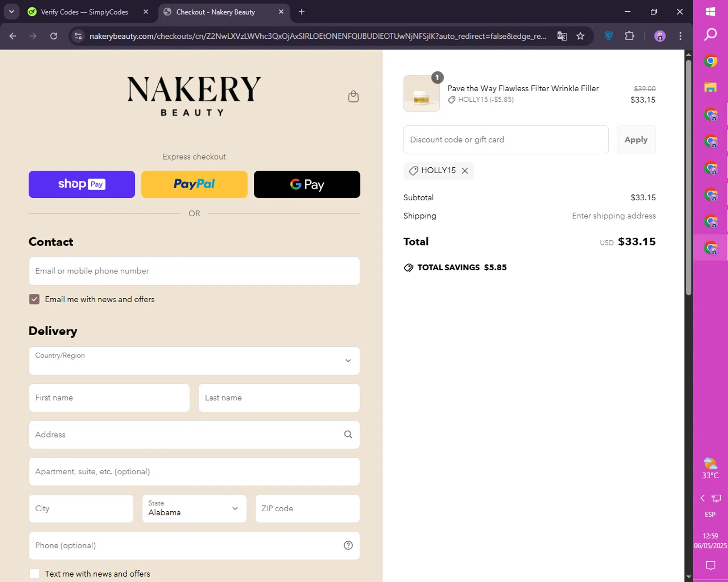Focus the Email or mobile phone number field
Viewport: 728px width, 582px height.
click(x=194, y=271)
